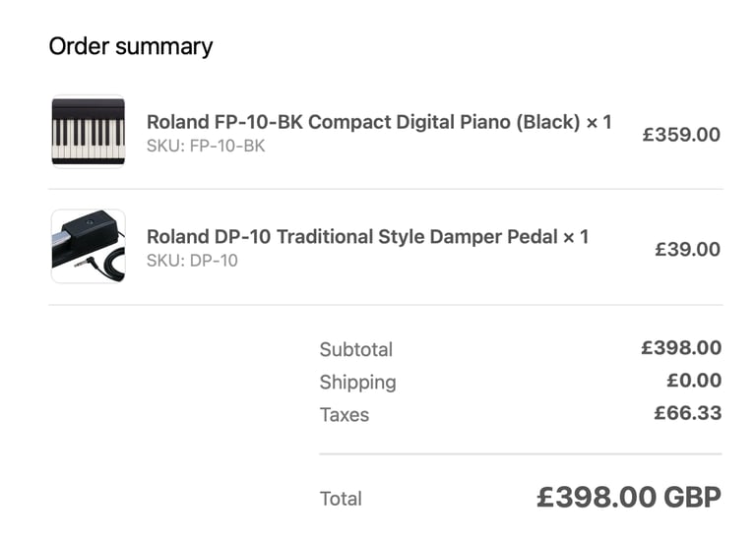Viewport: 756px width, 541px height.
Task: Select the Roland FP-10-BK Compact Digital Piano title
Action: [363, 122]
